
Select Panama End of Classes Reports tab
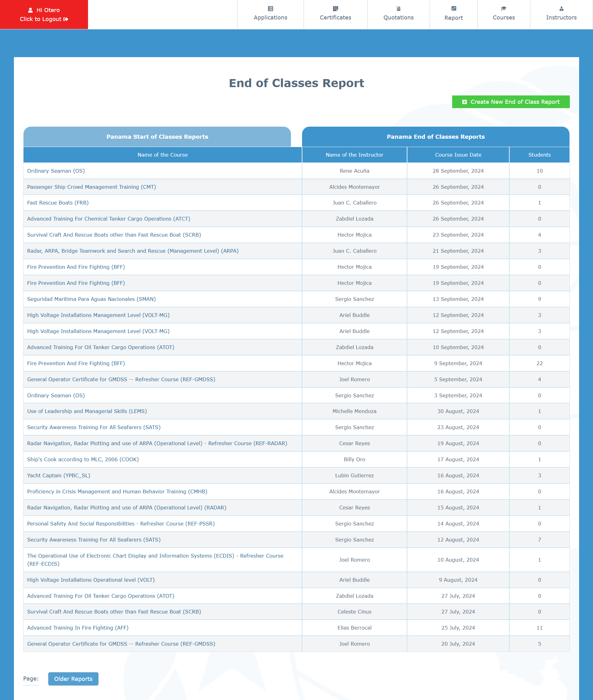435,137
